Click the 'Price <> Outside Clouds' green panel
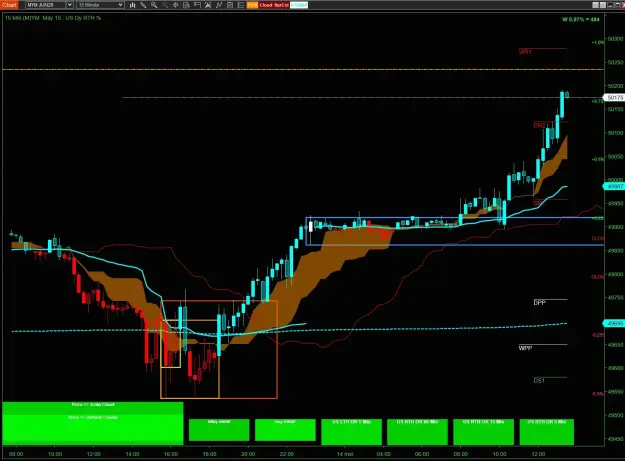 (93, 430)
